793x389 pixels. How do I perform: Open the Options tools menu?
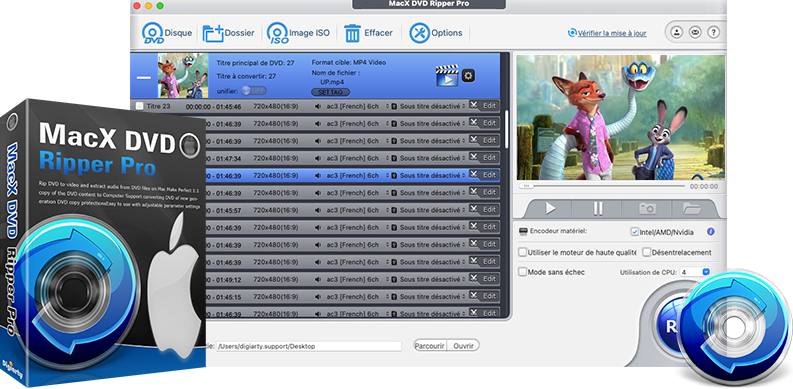[435, 33]
